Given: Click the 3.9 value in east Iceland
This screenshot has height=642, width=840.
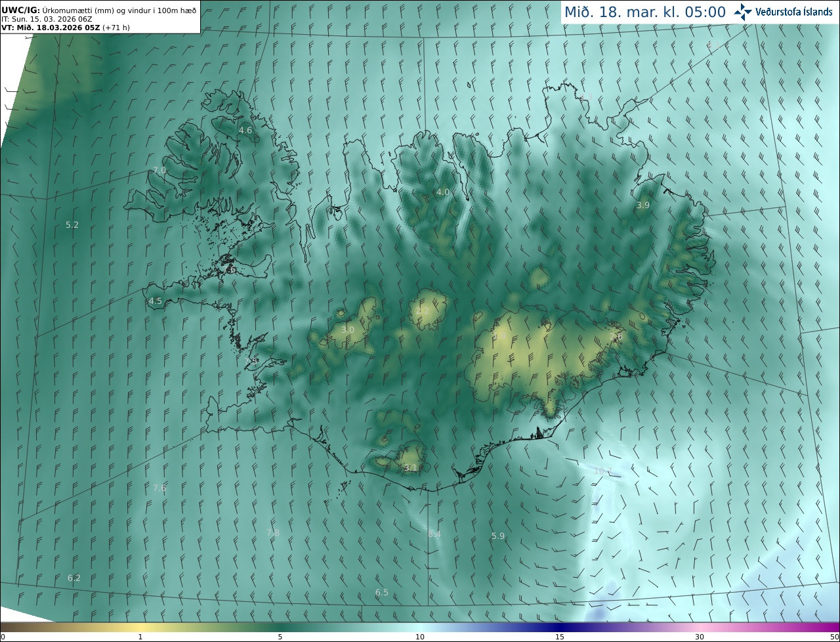Looking at the screenshot, I should (643, 205).
